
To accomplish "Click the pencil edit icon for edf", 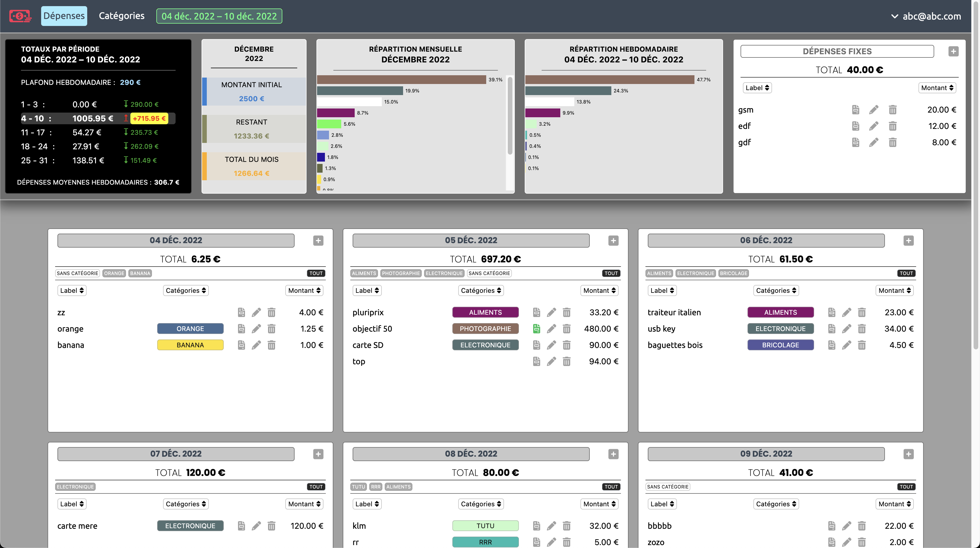I will coord(874,126).
